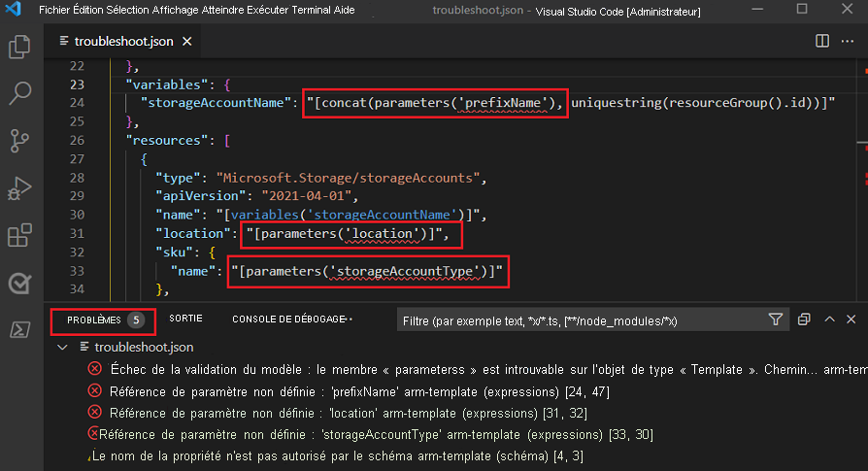Open the Exécuter menu

pyautogui.click(x=269, y=10)
